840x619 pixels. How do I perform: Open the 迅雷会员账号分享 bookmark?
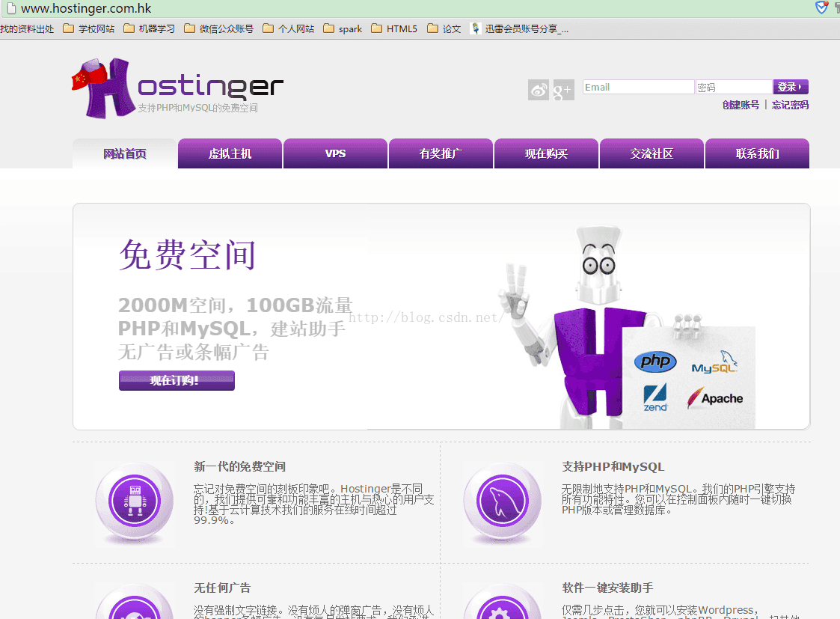click(x=520, y=28)
